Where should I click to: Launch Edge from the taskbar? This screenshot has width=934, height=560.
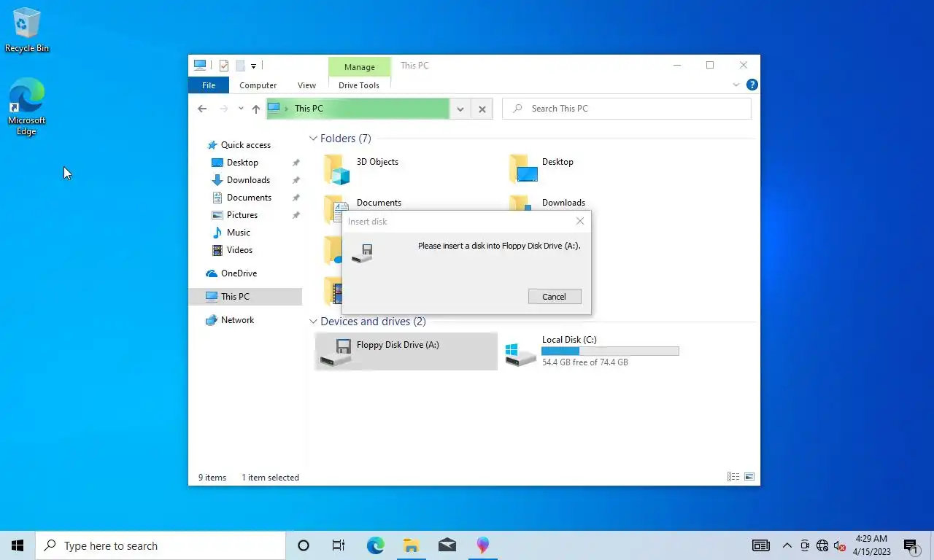click(x=375, y=545)
